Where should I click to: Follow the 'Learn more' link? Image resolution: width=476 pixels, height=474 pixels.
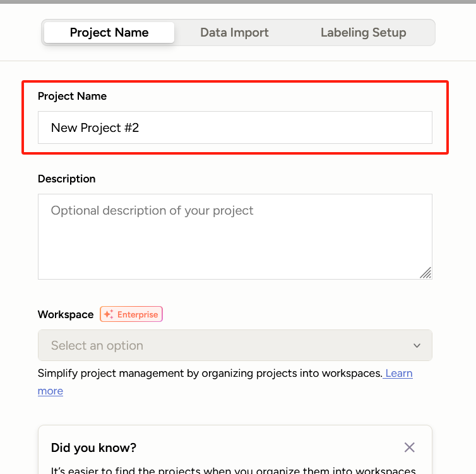tap(398, 374)
